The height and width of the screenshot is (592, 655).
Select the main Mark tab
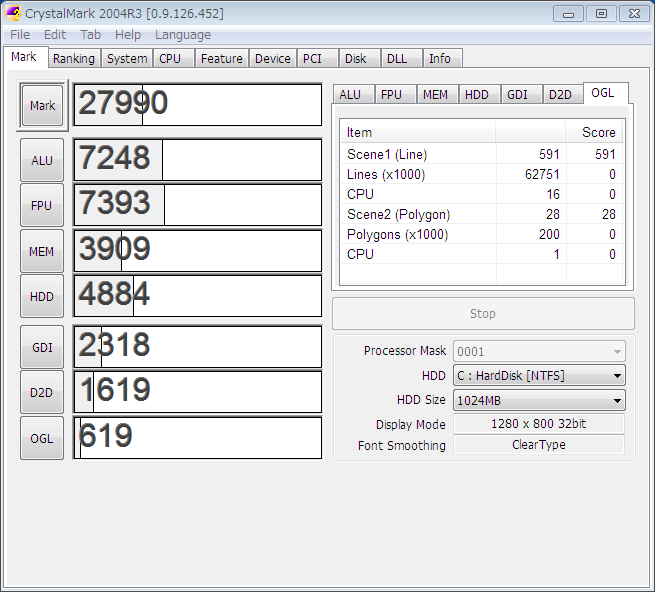coord(24,57)
